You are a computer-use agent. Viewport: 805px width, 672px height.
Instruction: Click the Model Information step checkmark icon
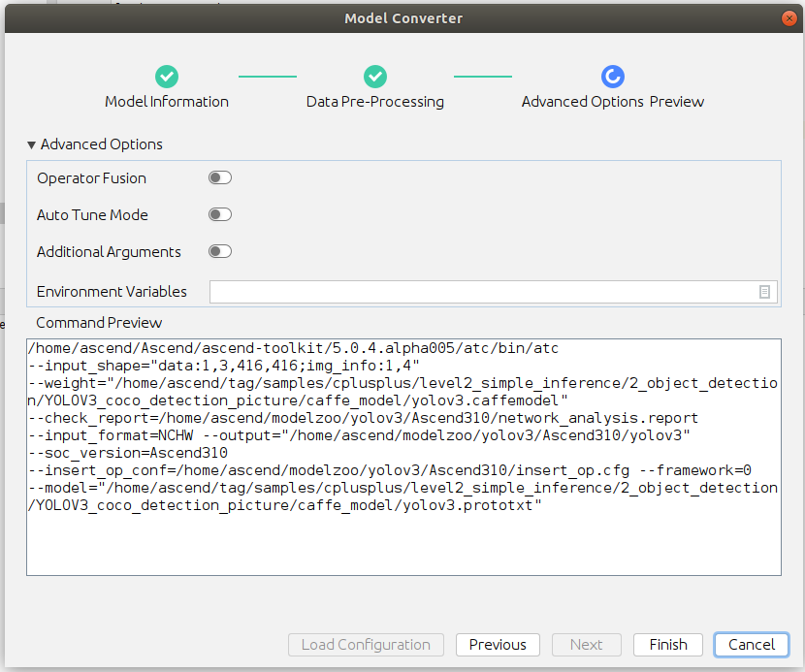click(167, 77)
